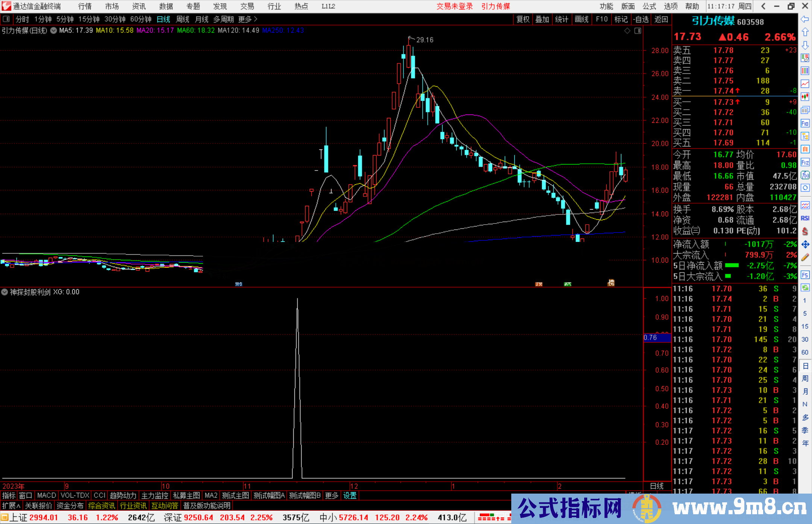The image size is (812, 524).
Task: Open the formula f(x) sidebar icon
Action: [805, 175]
